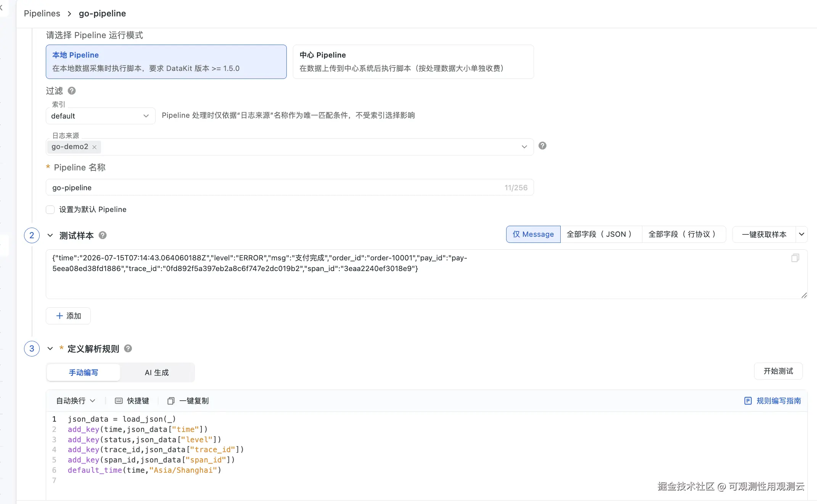Screen dimensions: 817x504
Task: Open the 日志来源 dropdown arrow
Action: 524,147
